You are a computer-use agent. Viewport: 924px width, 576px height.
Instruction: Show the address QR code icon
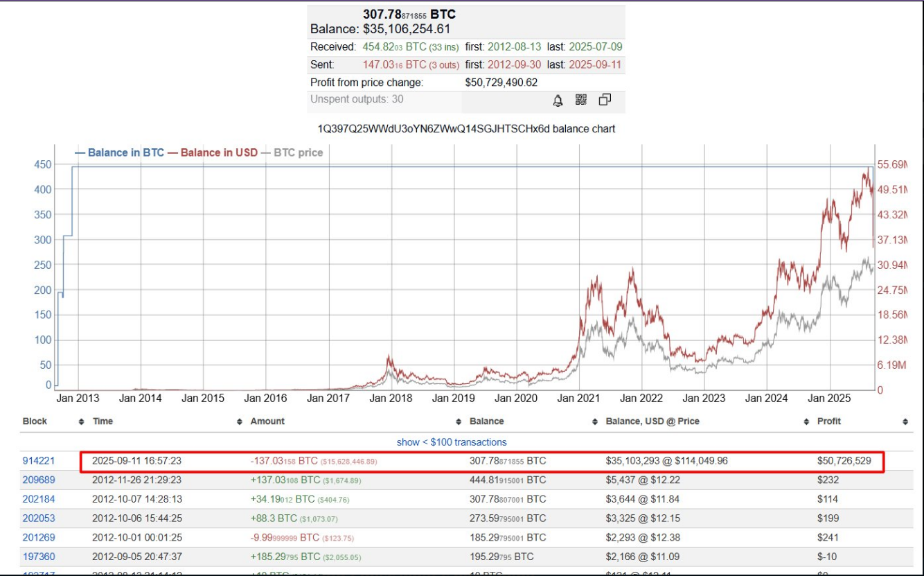point(581,100)
